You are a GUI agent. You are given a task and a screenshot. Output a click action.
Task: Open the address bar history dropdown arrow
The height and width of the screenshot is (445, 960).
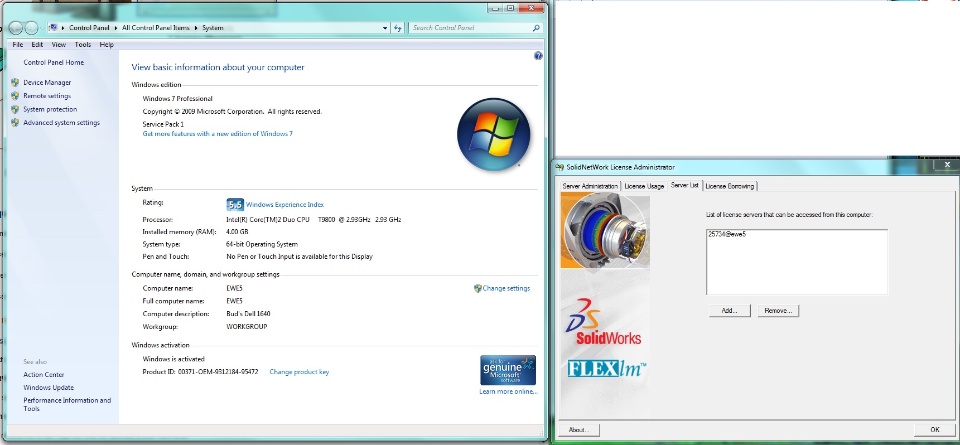pyautogui.click(x=385, y=28)
